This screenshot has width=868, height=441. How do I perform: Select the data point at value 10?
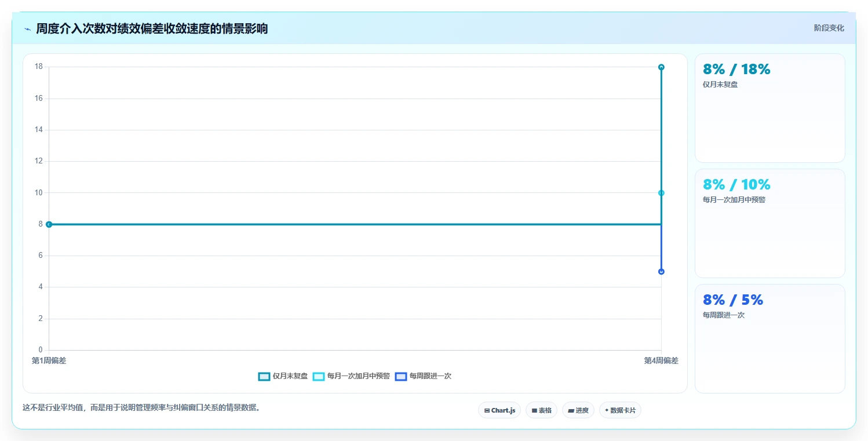pyautogui.click(x=661, y=193)
